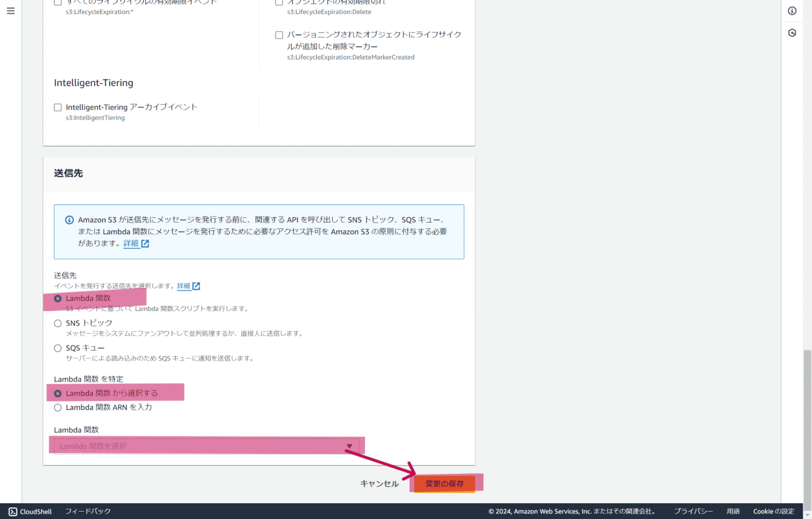The image size is (812, 519).
Task: Click フィードバック in the bottom bar
Action: [88, 511]
